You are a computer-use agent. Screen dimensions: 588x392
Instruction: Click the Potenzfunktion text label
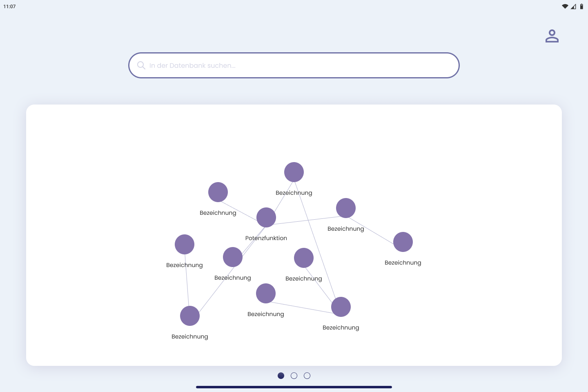pyautogui.click(x=266, y=238)
